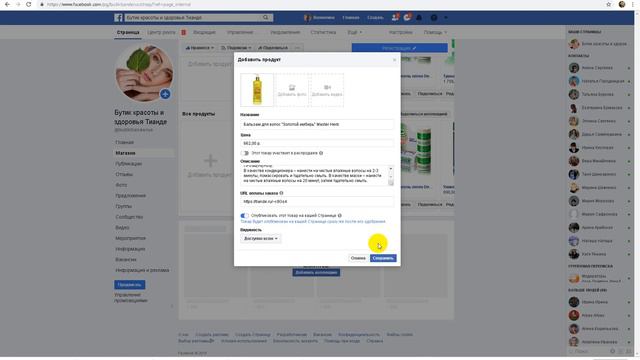Click the plus badge on the page profile picture
The width and height of the screenshot is (640, 360).
pyautogui.click(x=165, y=94)
